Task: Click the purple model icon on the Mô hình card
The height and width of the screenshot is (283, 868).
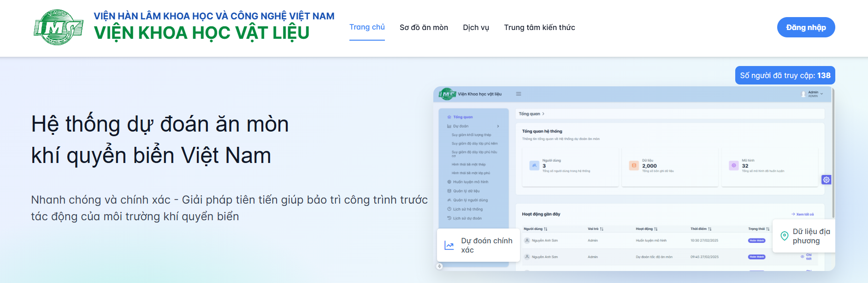Action: pos(733,165)
